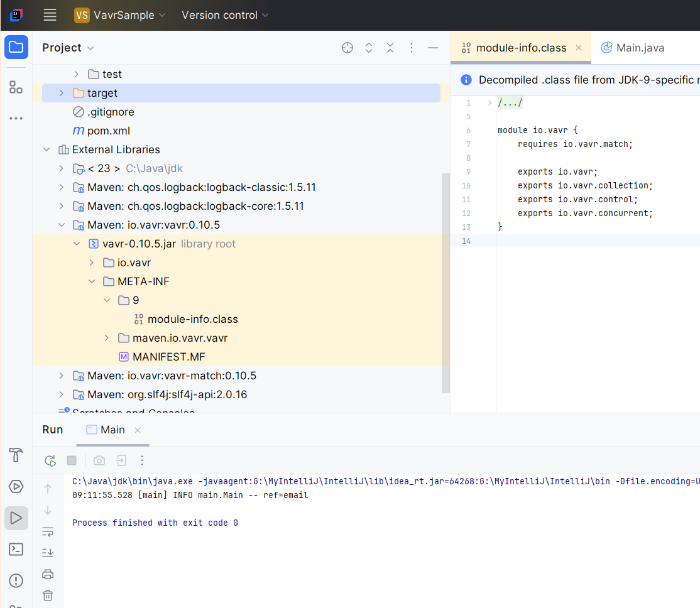
Task: Open the Run tool window
Action: pos(16,518)
